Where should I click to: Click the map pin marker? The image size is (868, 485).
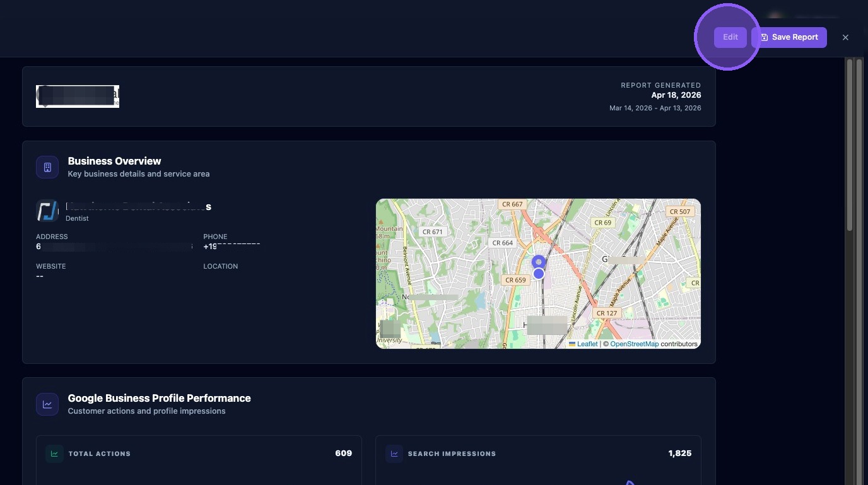point(538,262)
